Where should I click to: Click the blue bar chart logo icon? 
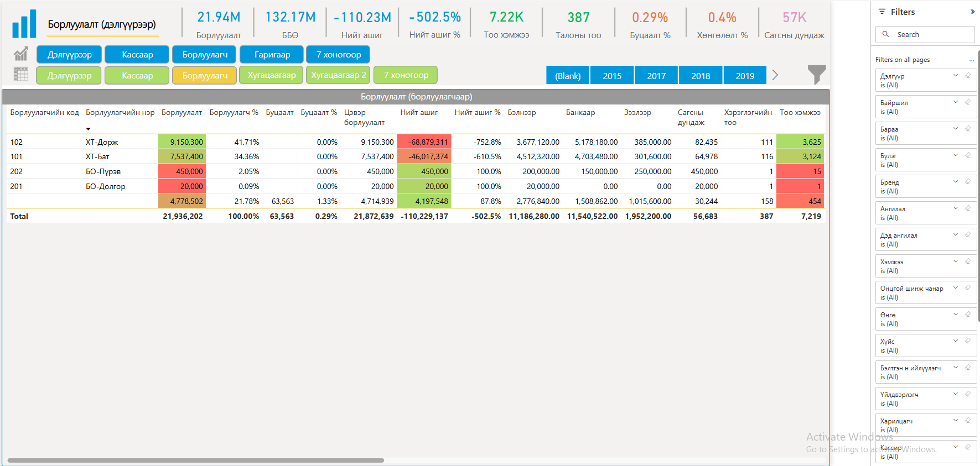24,24
